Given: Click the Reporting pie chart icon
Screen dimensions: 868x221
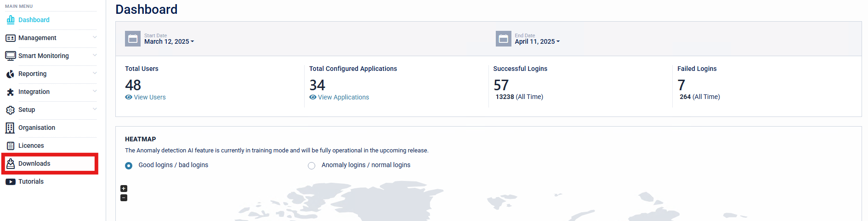Looking at the screenshot, I should (x=10, y=74).
